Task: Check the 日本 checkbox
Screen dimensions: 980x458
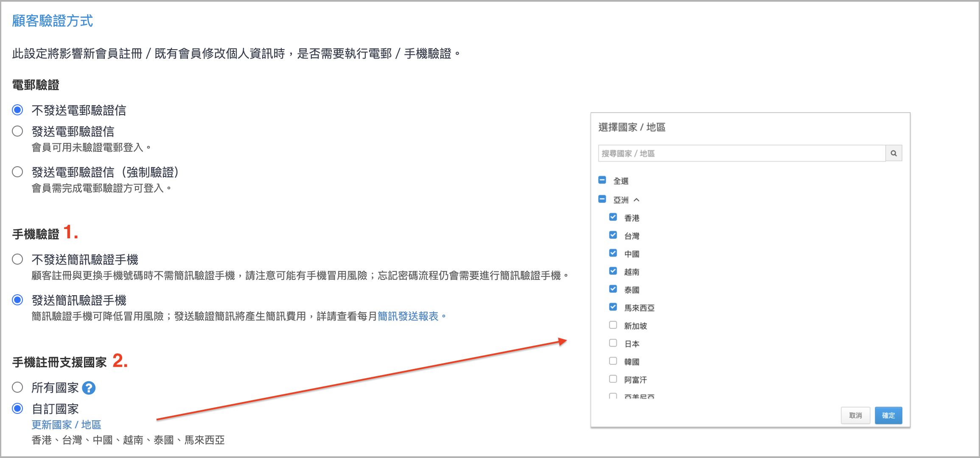Action: click(613, 343)
